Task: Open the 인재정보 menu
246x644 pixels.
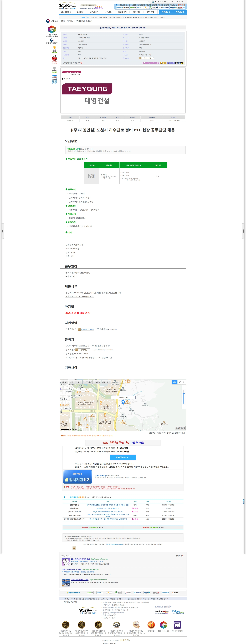Action: tap(80, 12)
